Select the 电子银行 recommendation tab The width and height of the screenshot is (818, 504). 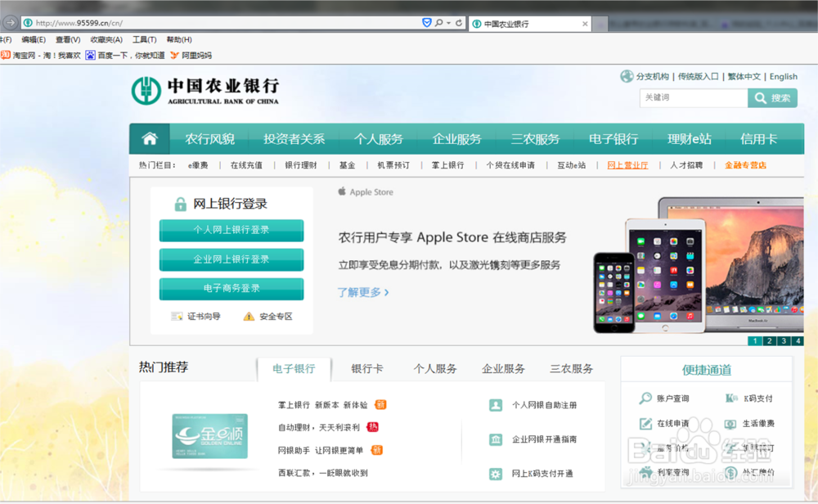(294, 369)
